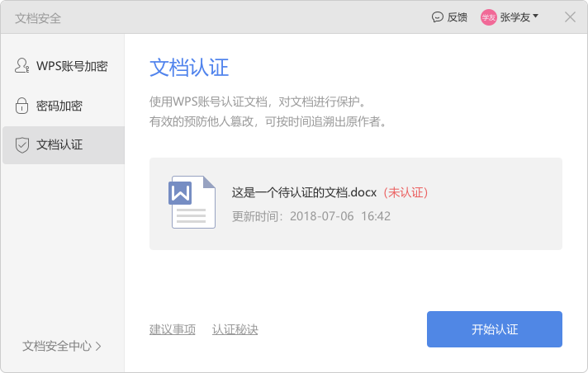This screenshot has width=588, height=373.
Task: Click the padlock icon beside 密码加密
Action: [22, 106]
